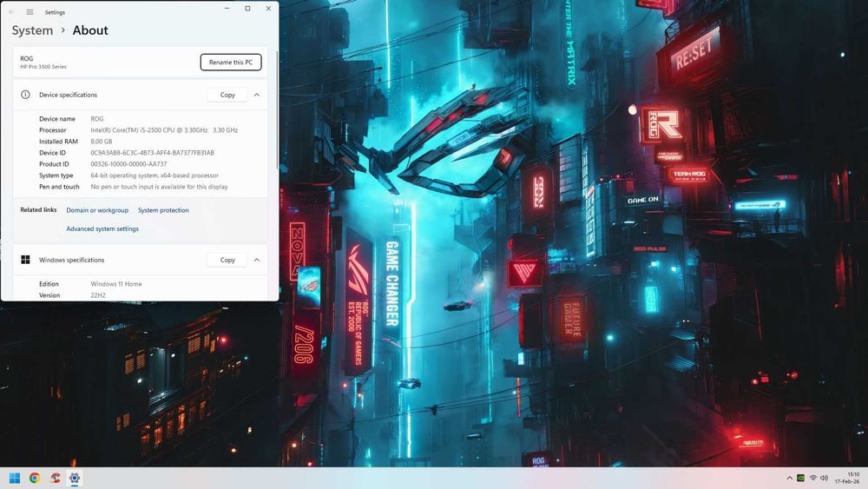868x489 pixels.
Task: Go back using the Settings back arrow
Action: pyautogui.click(x=11, y=11)
